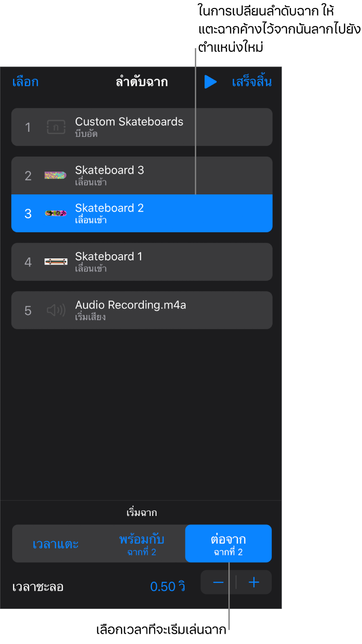Increase delay with the plus stepper
Screen dimensions: 362x644
(254, 582)
